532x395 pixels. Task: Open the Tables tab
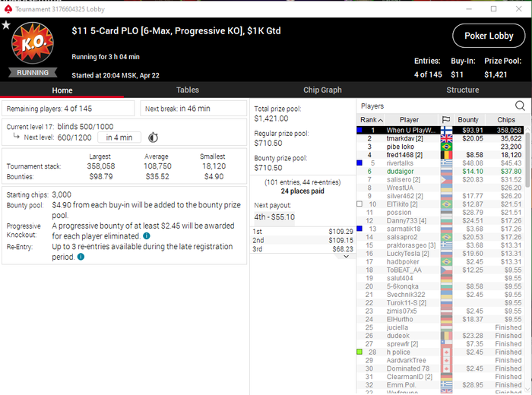pos(187,90)
